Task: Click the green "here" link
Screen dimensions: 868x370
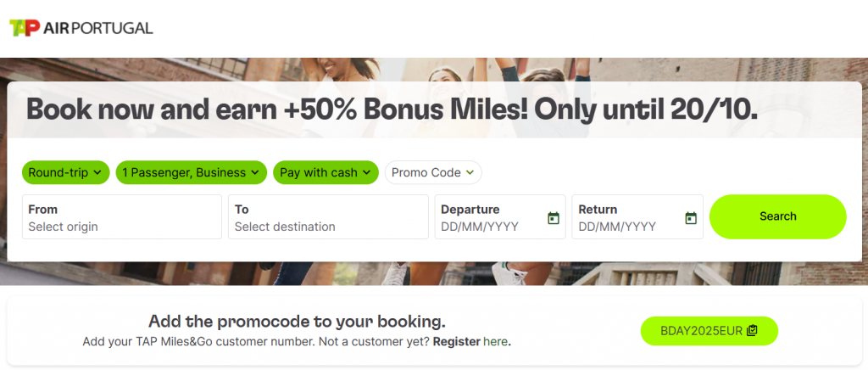Action: click(496, 342)
